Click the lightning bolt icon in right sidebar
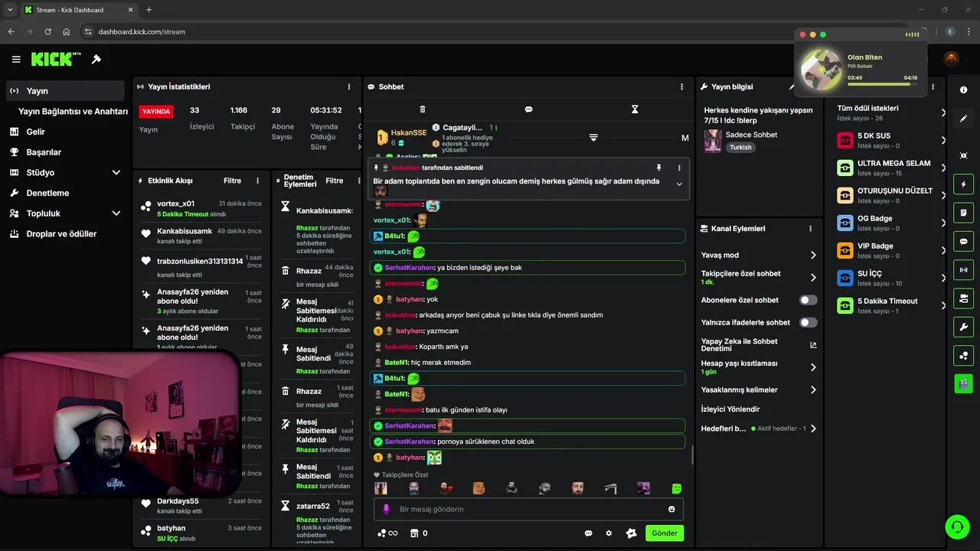This screenshot has width=980, height=551. coord(963,184)
